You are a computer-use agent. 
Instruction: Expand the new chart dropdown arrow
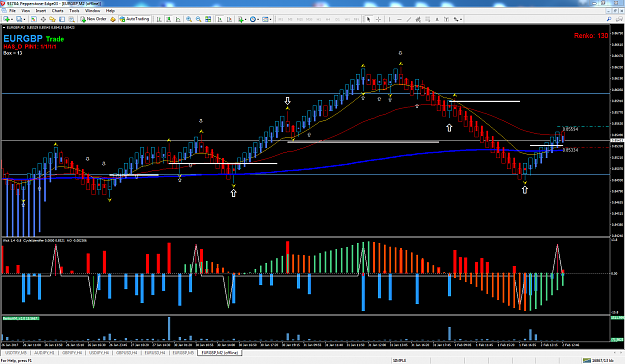tap(12, 19)
